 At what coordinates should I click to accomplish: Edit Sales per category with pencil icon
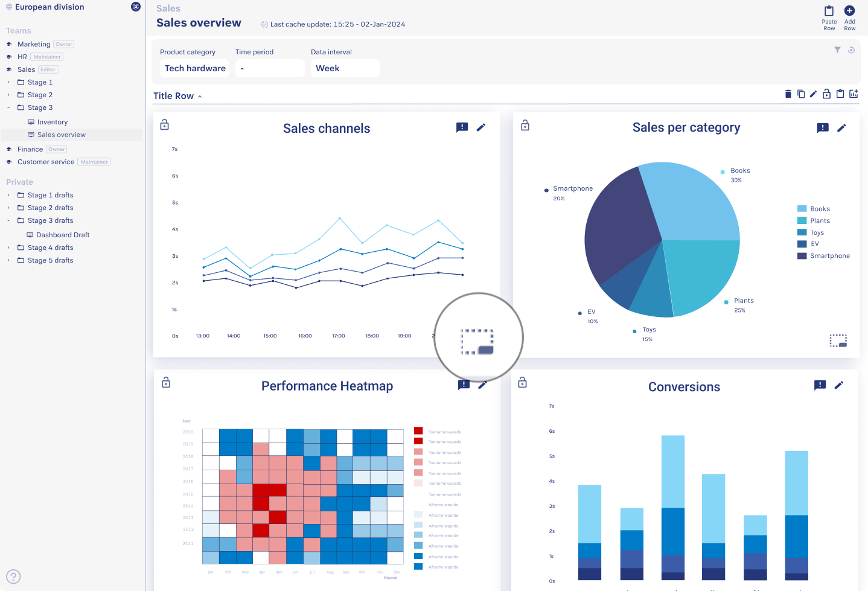click(841, 127)
